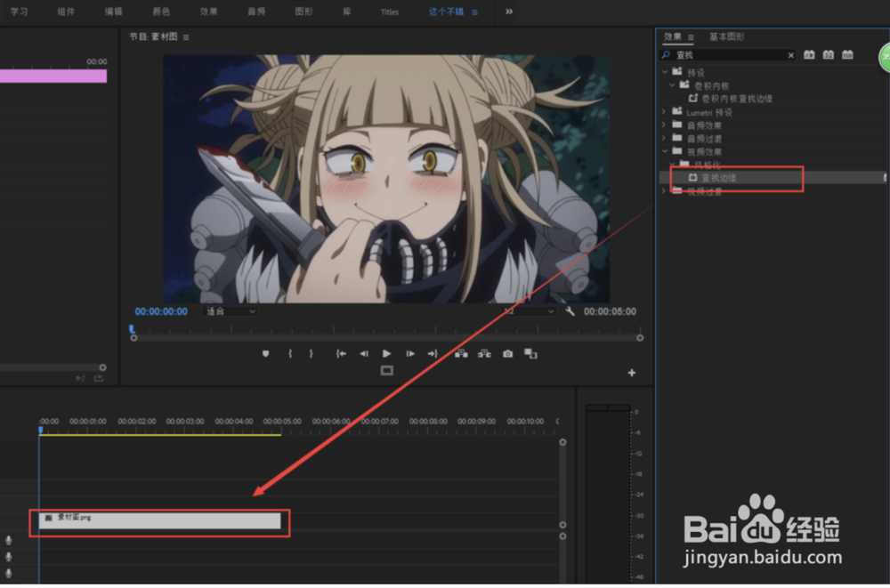Switch to the 库 workspace
890x588 pixels.
click(x=347, y=12)
